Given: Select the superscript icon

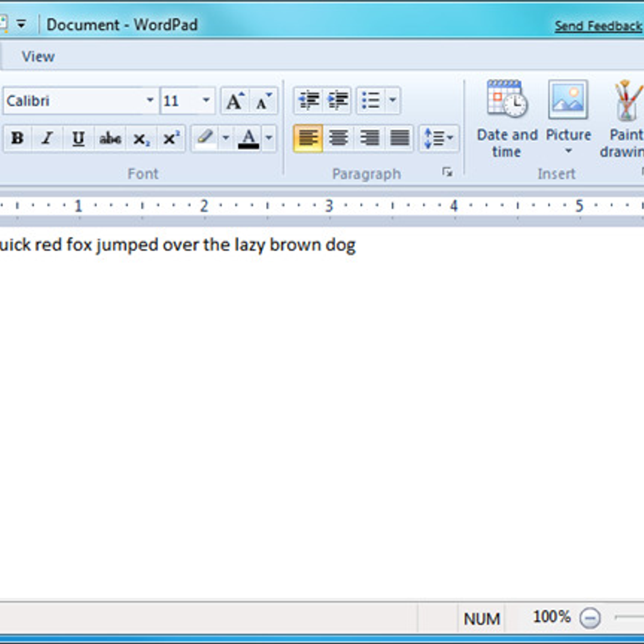Looking at the screenshot, I should pyautogui.click(x=170, y=138).
